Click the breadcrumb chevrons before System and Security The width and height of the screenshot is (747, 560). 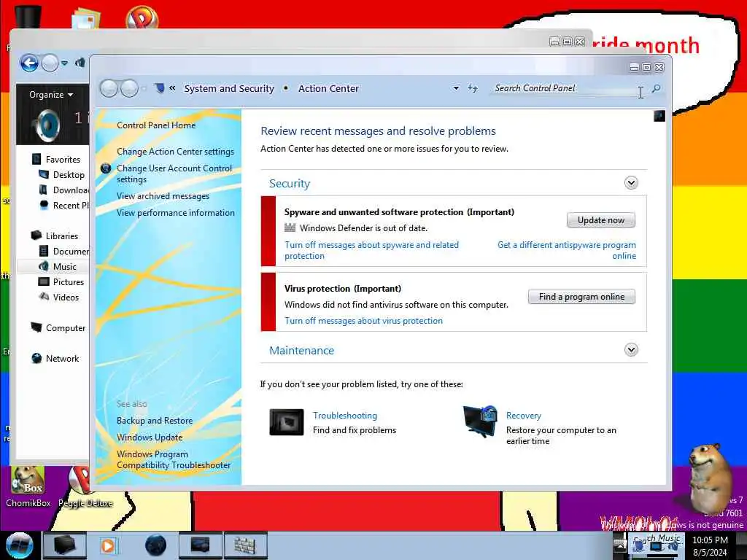coord(172,88)
